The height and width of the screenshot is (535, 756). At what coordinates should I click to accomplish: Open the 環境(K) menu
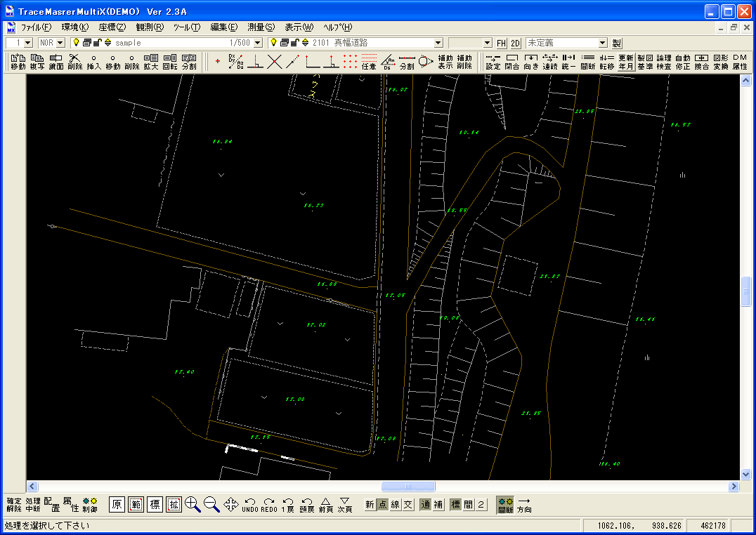tap(75, 27)
